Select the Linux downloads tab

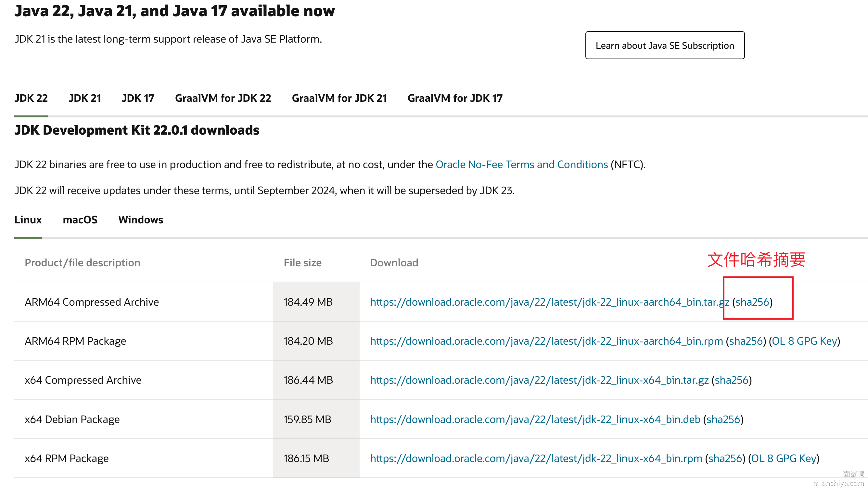pos(28,220)
